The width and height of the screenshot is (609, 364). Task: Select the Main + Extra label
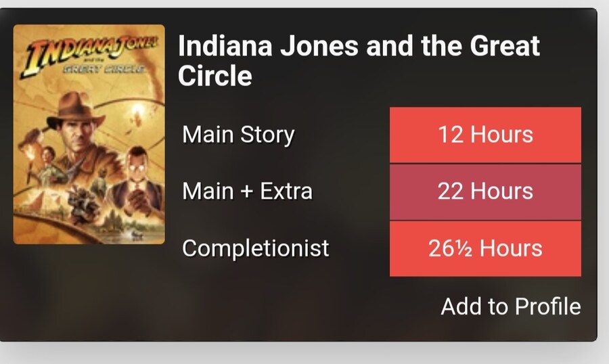coord(247,191)
